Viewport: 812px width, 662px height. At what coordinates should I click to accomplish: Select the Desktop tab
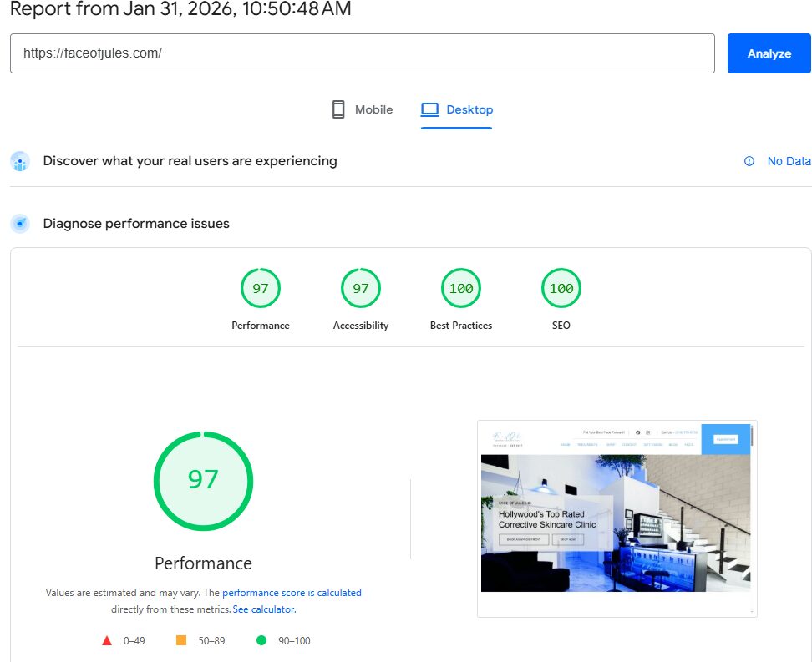457,109
